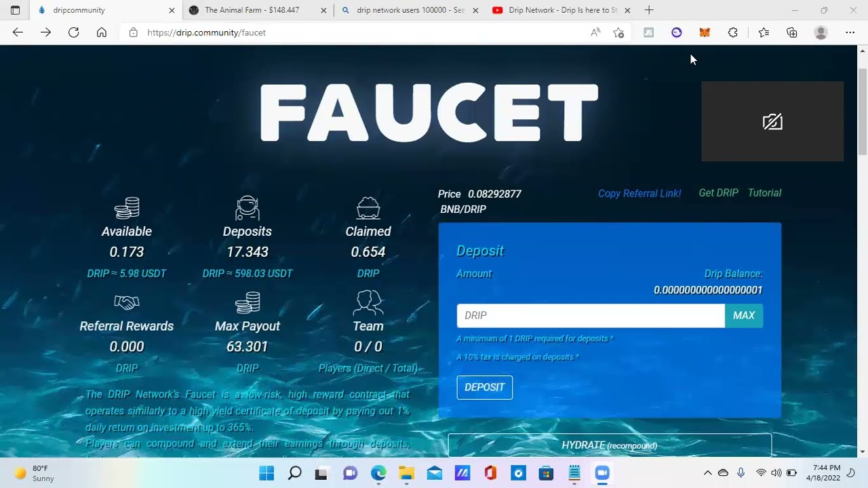The height and width of the screenshot is (488, 868).
Task: Click HYDRATE (recompound) button
Action: point(610,445)
